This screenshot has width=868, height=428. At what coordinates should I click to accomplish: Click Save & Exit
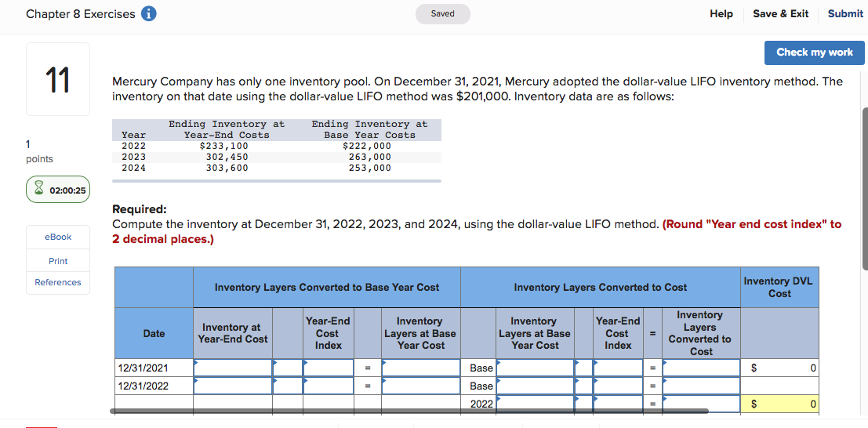tap(780, 14)
